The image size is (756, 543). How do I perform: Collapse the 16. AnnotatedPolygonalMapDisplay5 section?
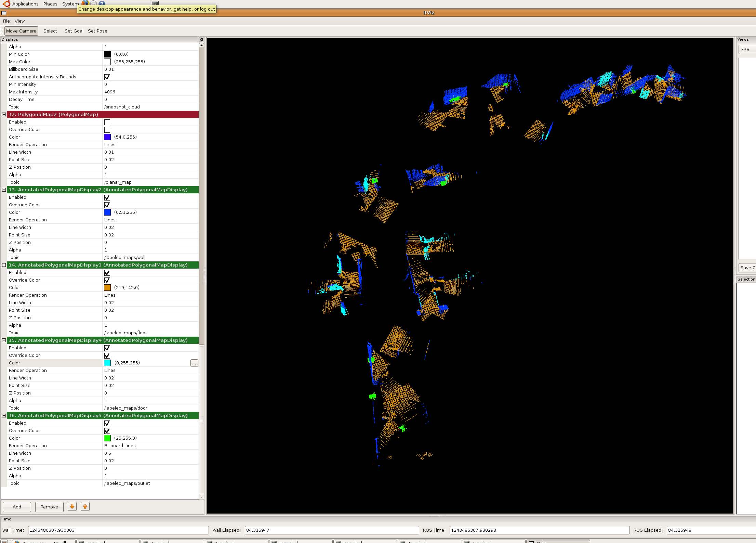pyautogui.click(x=4, y=415)
